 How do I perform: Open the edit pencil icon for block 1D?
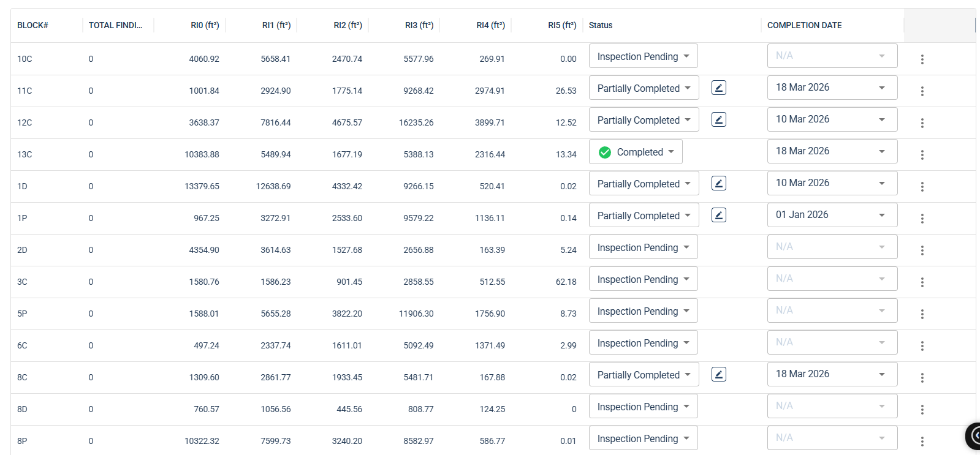718,184
